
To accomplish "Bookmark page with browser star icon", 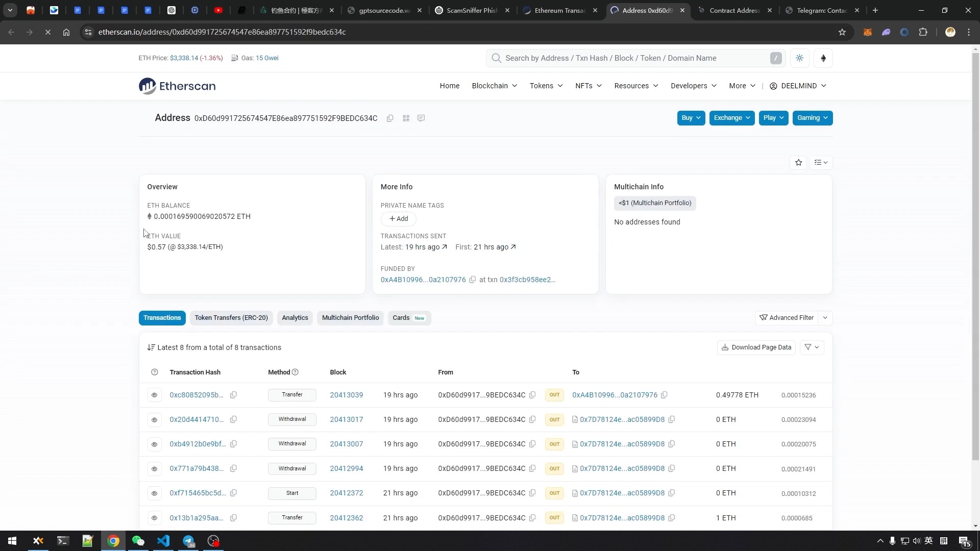I will tap(842, 32).
